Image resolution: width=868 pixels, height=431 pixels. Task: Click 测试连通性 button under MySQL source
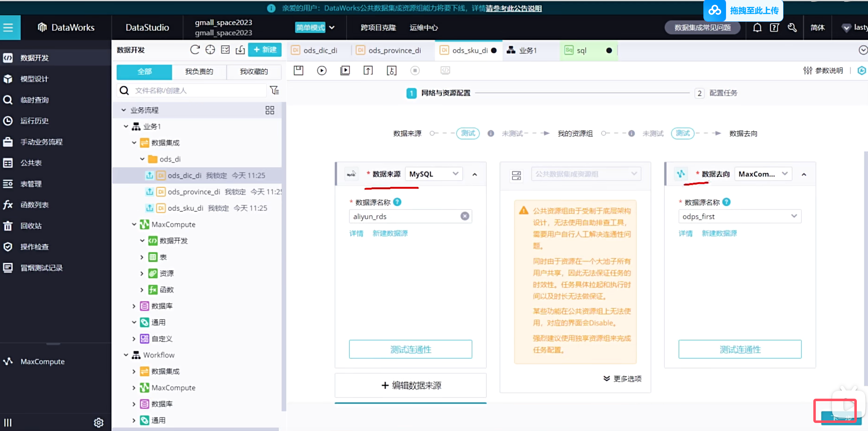[x=410, y=350]
